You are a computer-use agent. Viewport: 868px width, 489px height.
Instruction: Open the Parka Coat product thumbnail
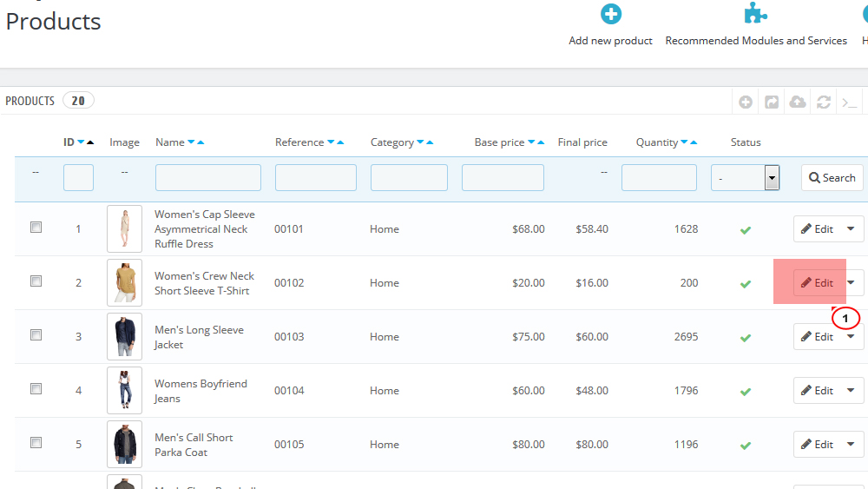[x=124, y=444]
